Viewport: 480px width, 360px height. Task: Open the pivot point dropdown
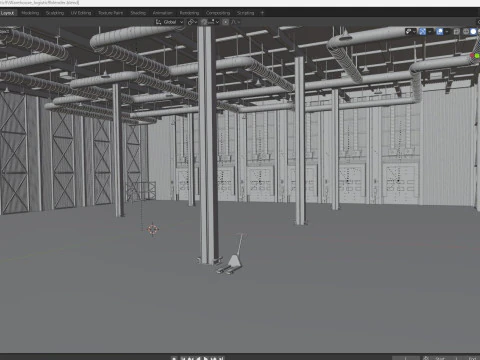[192, 22]
